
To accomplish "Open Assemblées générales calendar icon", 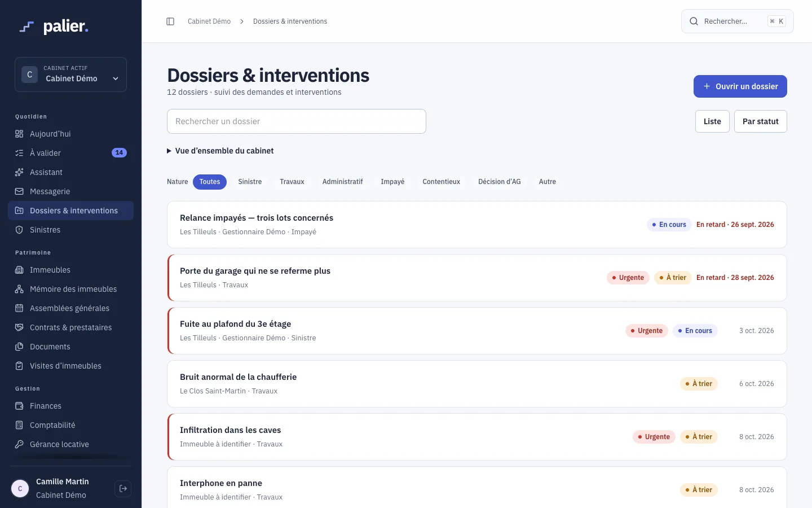I will pos(19,308).
